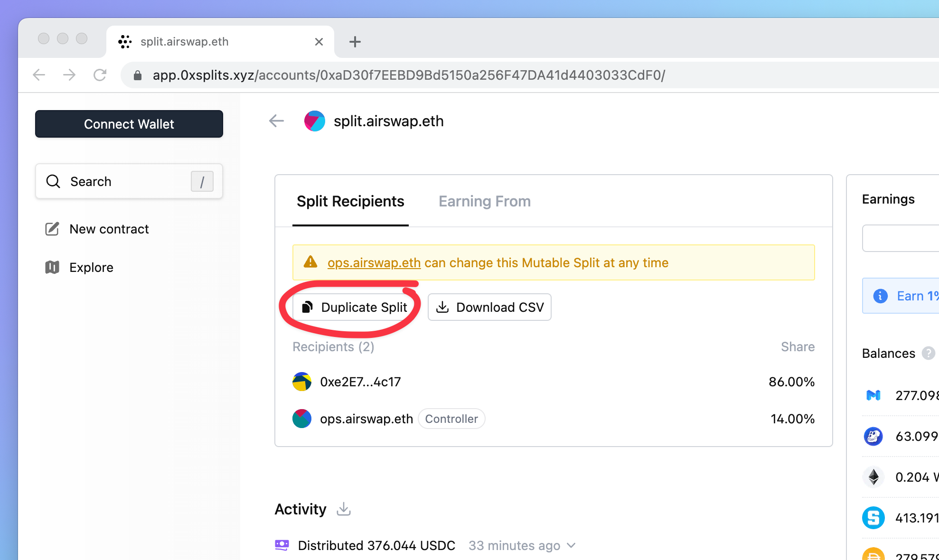939x560 pixels.
Task: Go to Explore in the sidebar
Action: tap(91, 268)
